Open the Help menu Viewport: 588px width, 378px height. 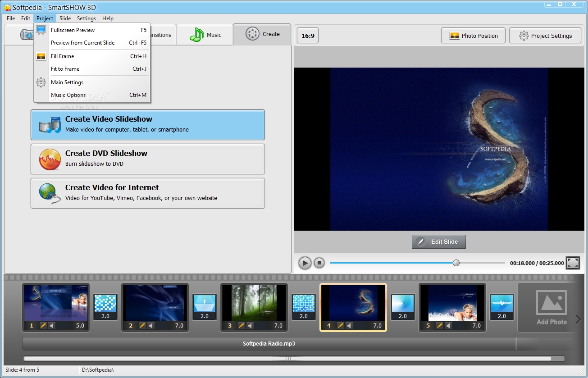108,18
